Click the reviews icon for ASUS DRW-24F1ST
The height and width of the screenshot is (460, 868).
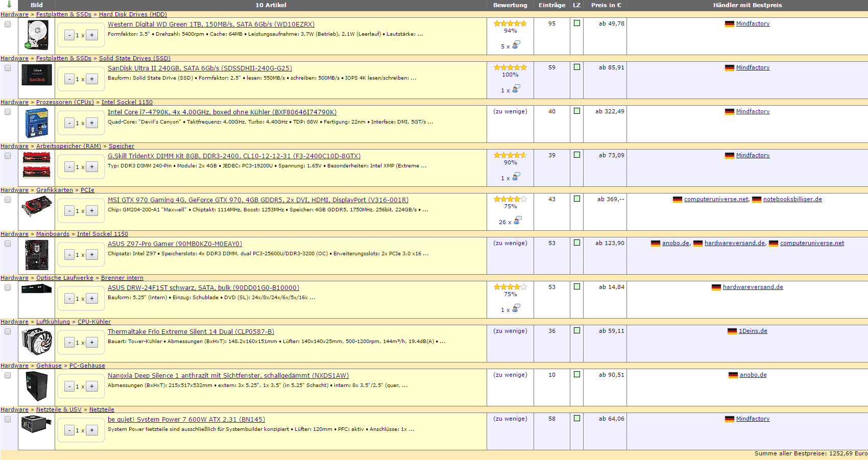click(x=516, y=308)
